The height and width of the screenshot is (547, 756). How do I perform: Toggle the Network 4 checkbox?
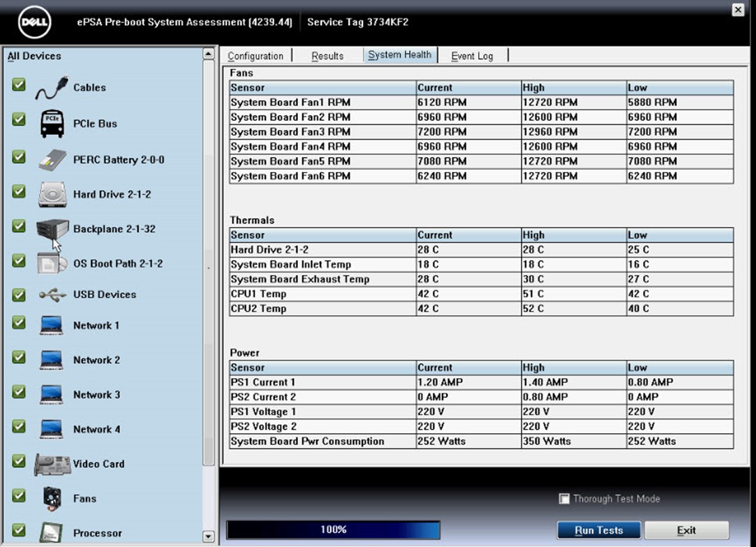coord(19,426)
